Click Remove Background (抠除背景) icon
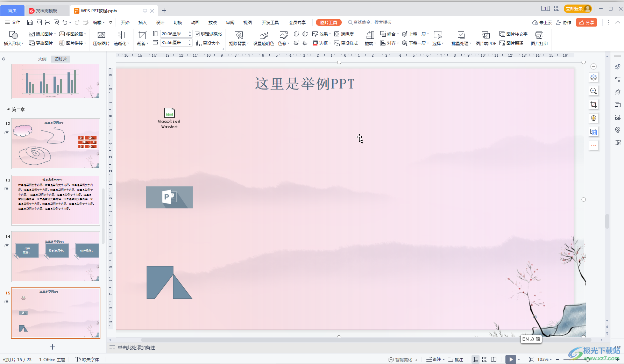The image size is (624, 364). click(x=239, y=38)
